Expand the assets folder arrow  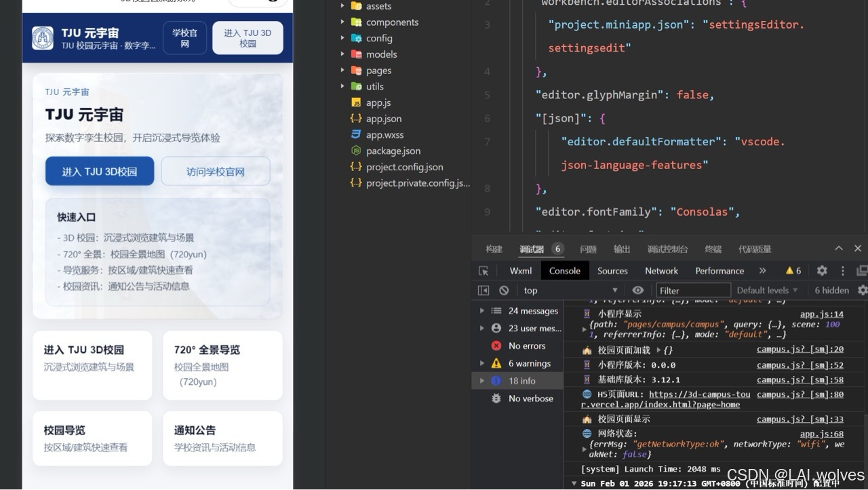tap(342, 6)
